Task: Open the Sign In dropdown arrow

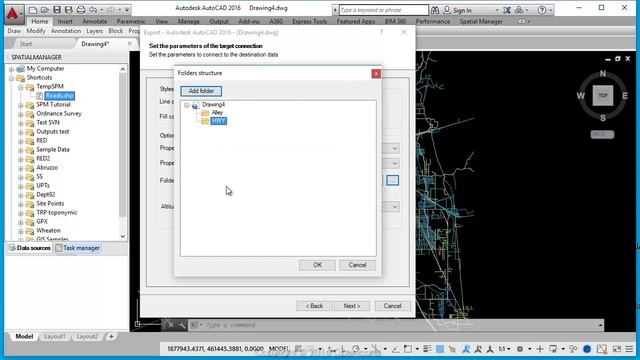Action: (x=497, y=10)
